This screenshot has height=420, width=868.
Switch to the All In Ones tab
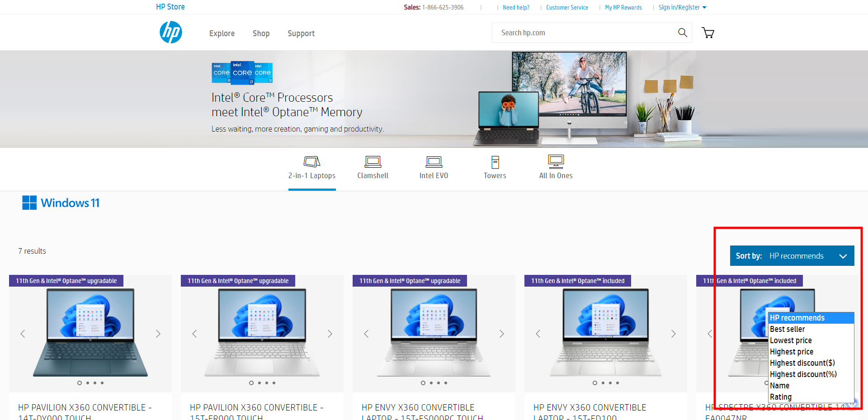[x=556, y=168]
